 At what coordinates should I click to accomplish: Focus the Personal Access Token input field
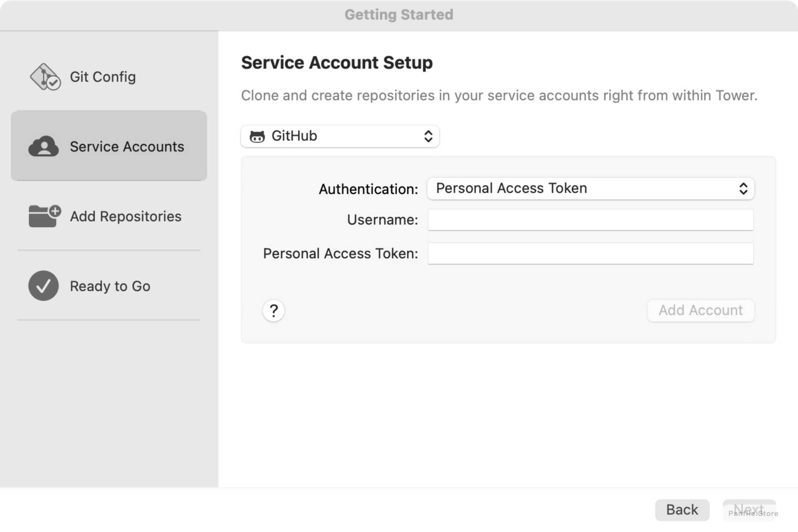591,253
